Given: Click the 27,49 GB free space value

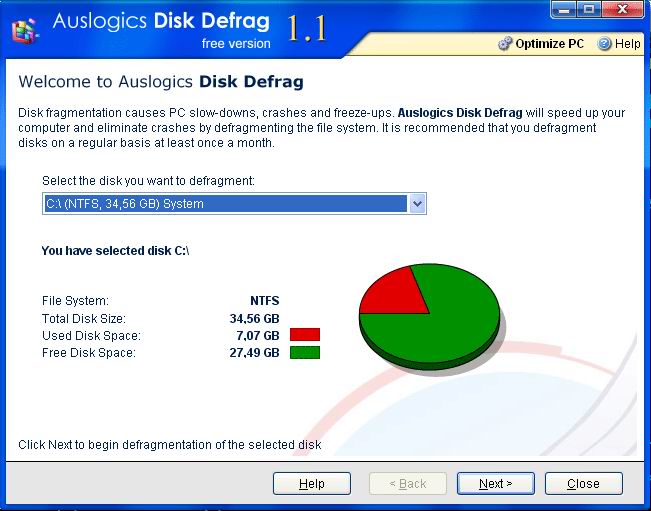Looking at the screenshot, I should pos(255,353).
